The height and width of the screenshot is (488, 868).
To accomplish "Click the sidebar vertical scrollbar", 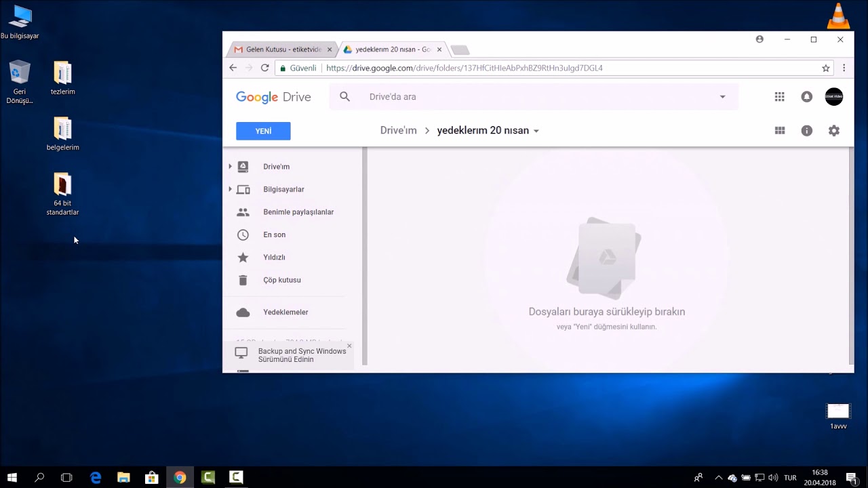I will (365, 256).
